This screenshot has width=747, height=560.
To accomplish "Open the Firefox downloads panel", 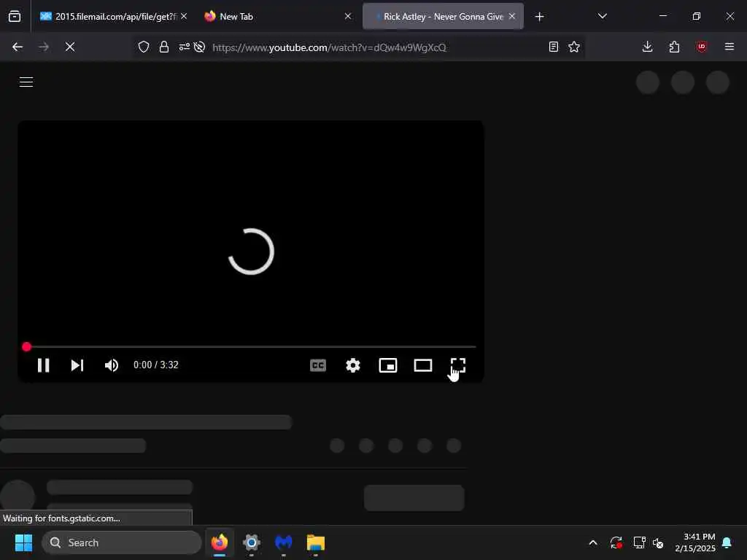I will tap(648, 47).
